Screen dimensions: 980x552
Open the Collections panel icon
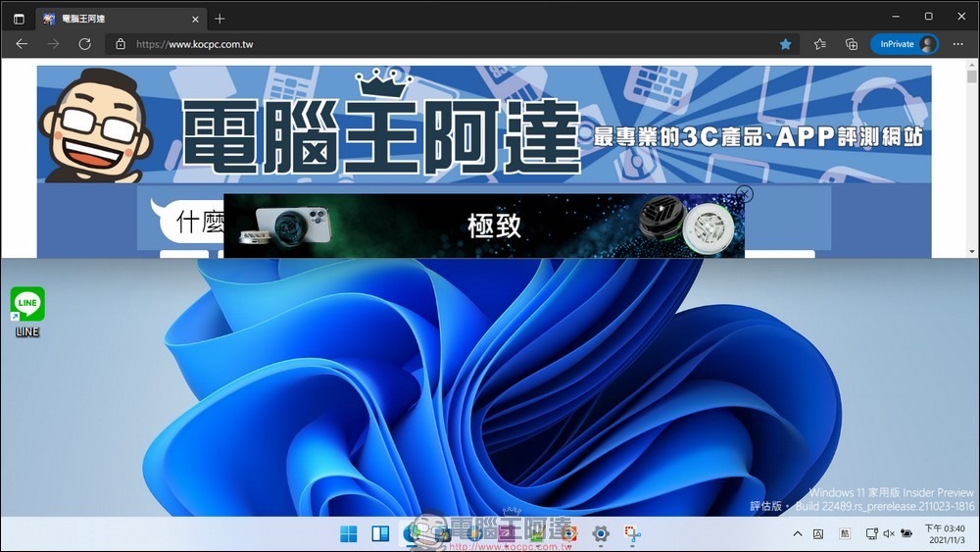pos(852,44)
